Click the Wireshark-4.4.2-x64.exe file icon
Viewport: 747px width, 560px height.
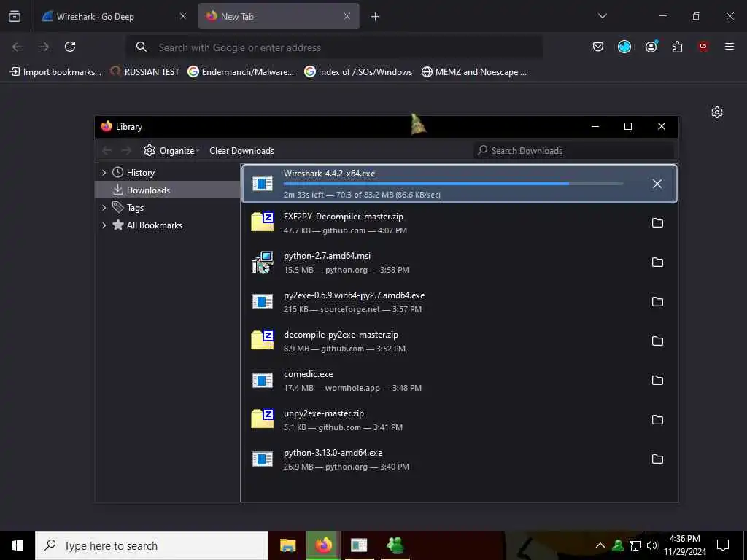click(x=263, y=183)
